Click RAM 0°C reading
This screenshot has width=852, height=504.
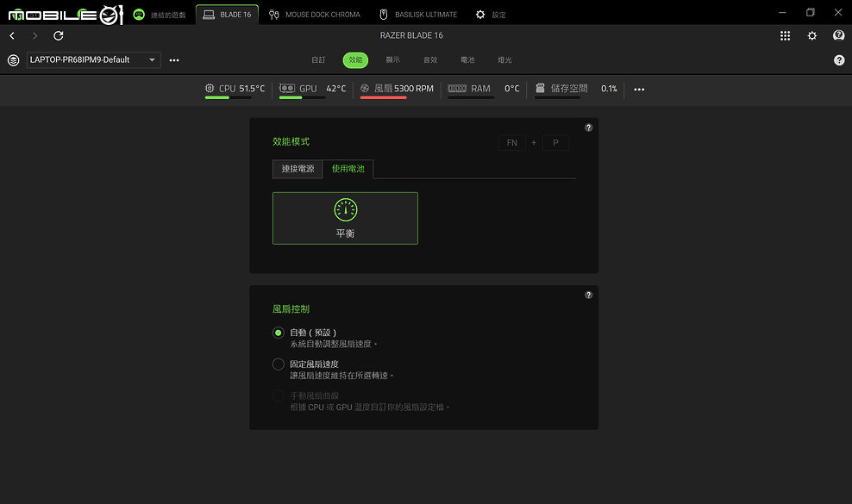[x=512, y=89]
